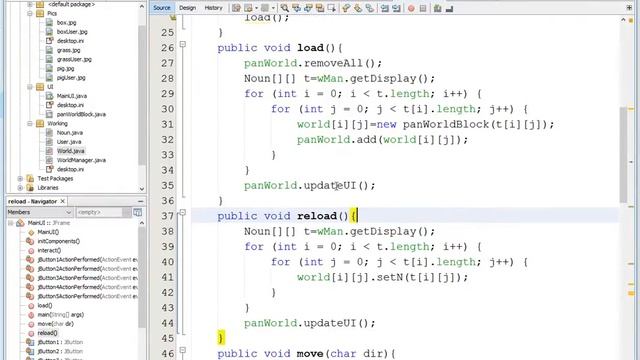Open the Members dropdown in Navigator
The image size is (640, 360).
point(40,212)
